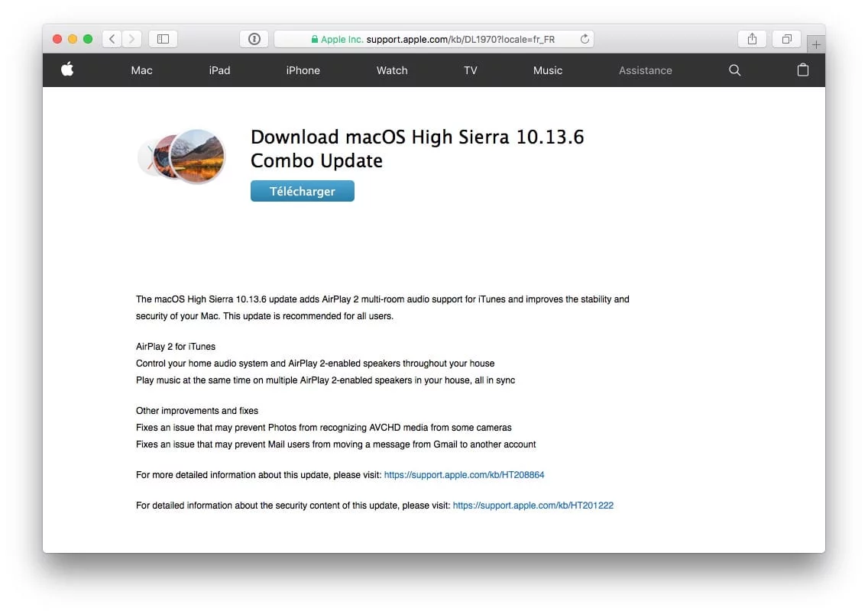The width and height of the screenshot is (868, 614).
Task: Add a new tab with plus button
Action: (816, 44)
